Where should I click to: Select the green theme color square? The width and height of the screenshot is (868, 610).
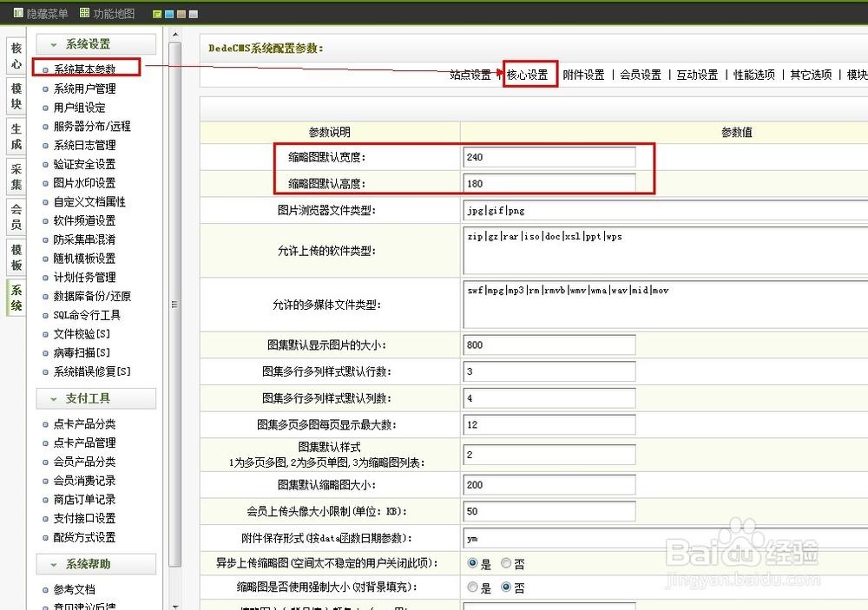[157, 15]
